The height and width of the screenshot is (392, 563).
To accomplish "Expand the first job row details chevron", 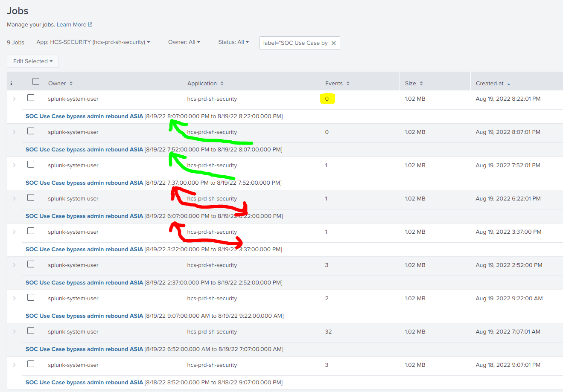I will point(14,99).
